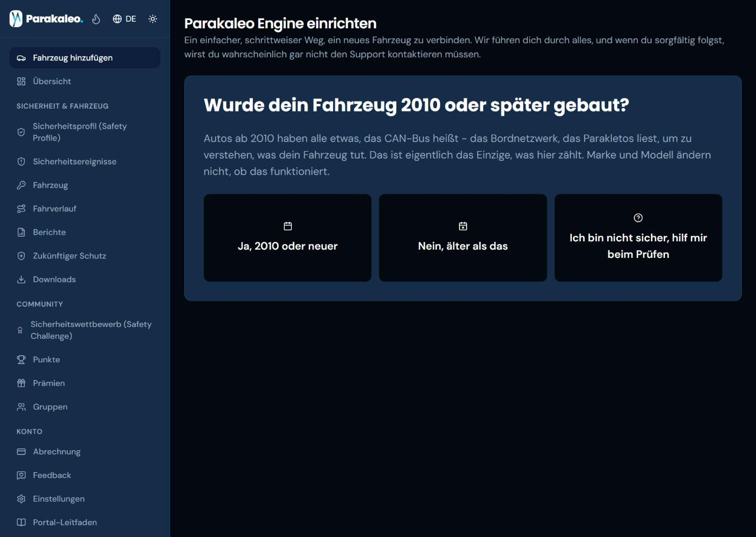Open the Übersicht menu item
The width and height of the screenshot is (756, 537).
[x=84, y=81]
